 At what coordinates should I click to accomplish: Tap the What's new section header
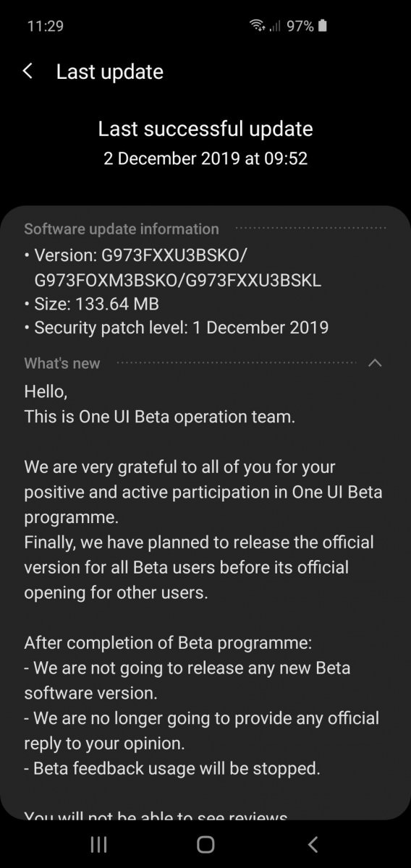click(62, 363)
